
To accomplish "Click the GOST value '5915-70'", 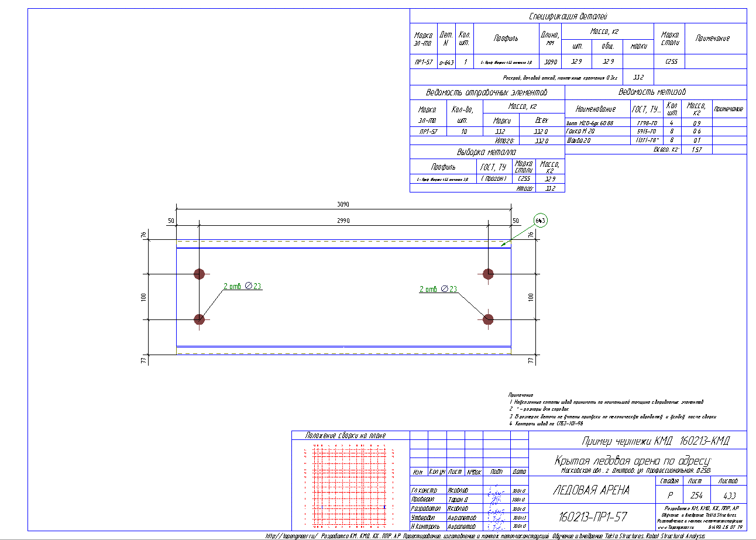I will click(x=646, y=132).
